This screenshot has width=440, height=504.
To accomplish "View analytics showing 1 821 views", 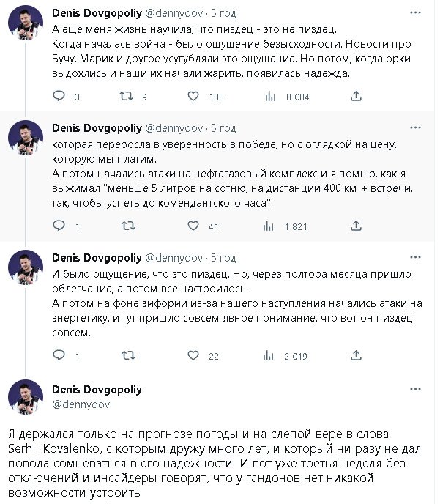I will coord(269,226).
